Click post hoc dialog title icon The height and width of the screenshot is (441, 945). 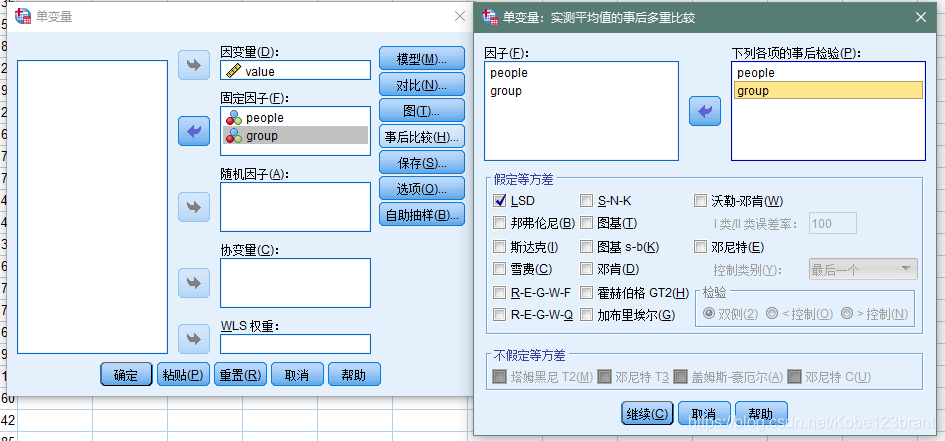(x=491, y=17)
